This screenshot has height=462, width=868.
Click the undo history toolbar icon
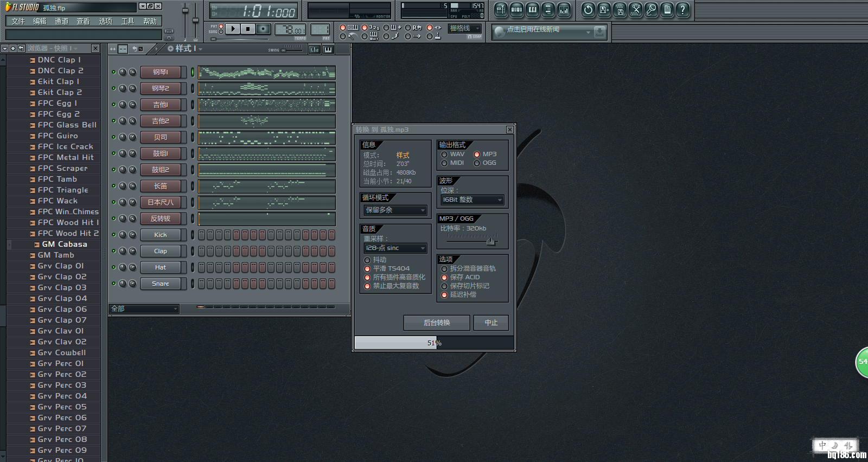pyautogui.click(x=588, y=10)
